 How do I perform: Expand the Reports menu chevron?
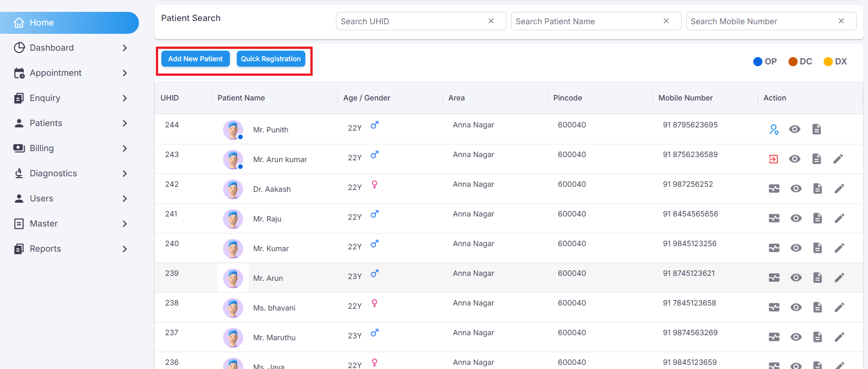tap(125, 249)
